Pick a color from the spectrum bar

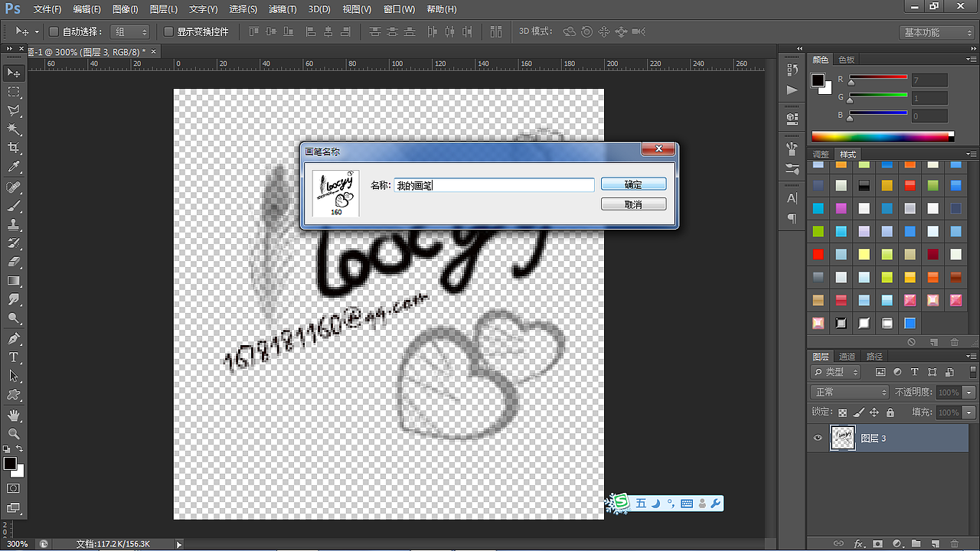(x=883, y=136)
